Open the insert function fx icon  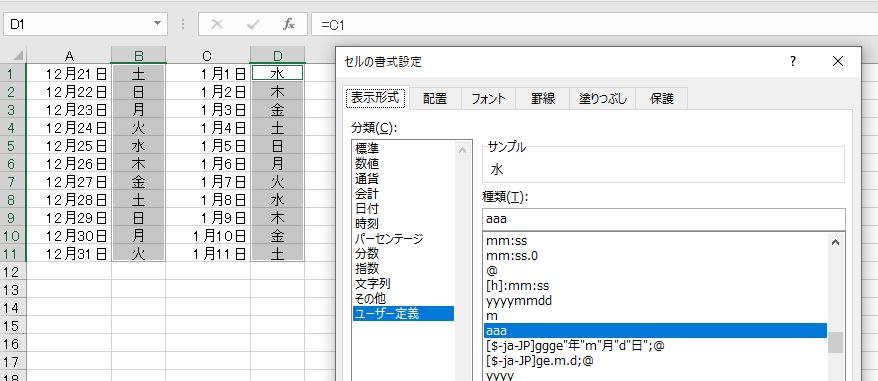tap(289, 24)
